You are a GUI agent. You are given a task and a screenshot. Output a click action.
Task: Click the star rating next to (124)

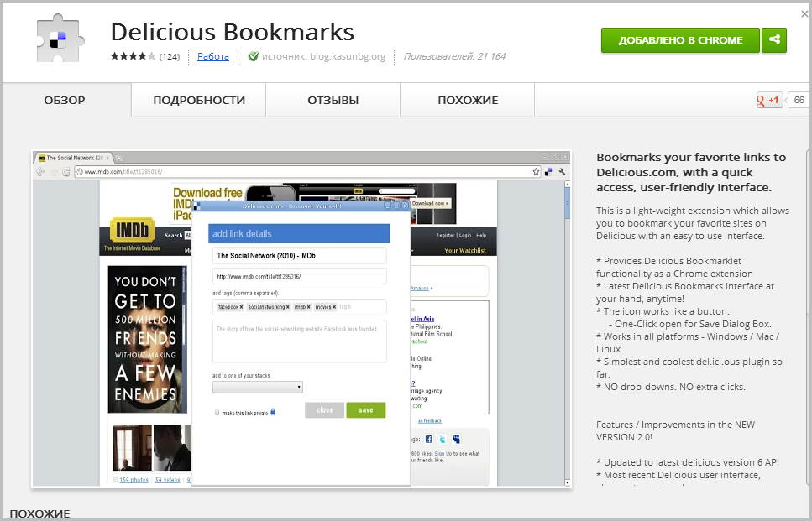133,56
